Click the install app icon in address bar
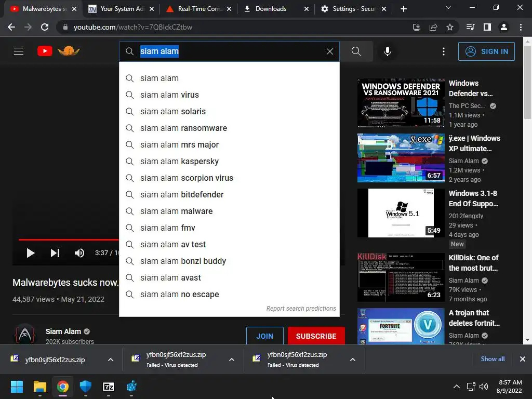 tap(416, 27)
